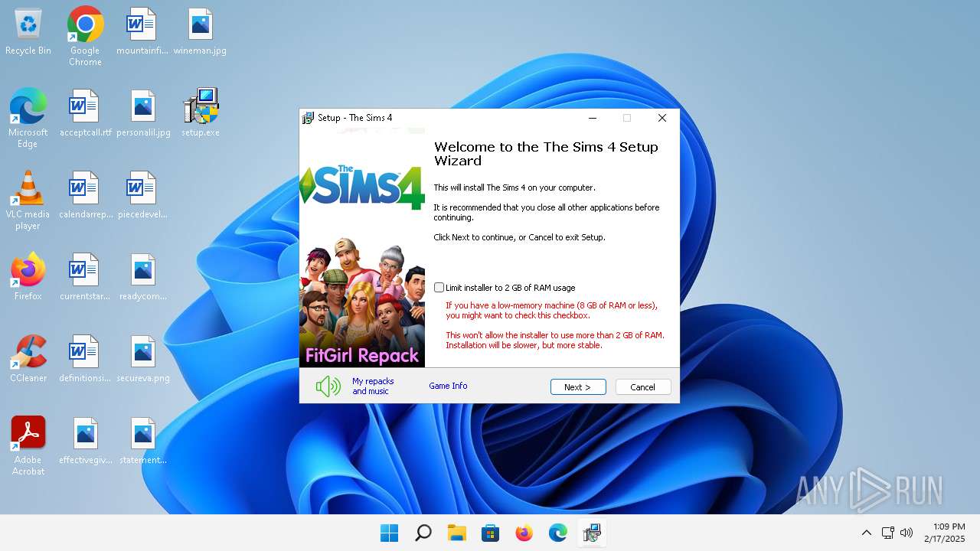Open the Game Info link

point(448,386)
